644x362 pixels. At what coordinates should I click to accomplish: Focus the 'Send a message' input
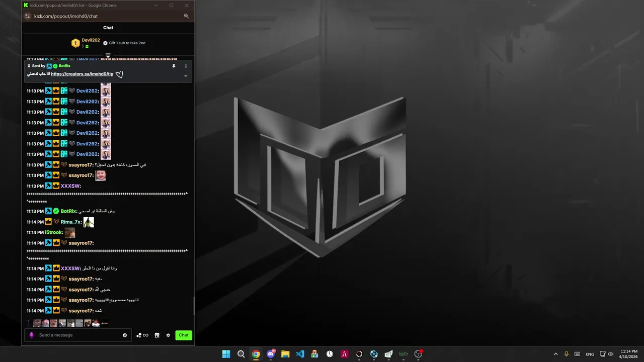(x=78, y=335)
